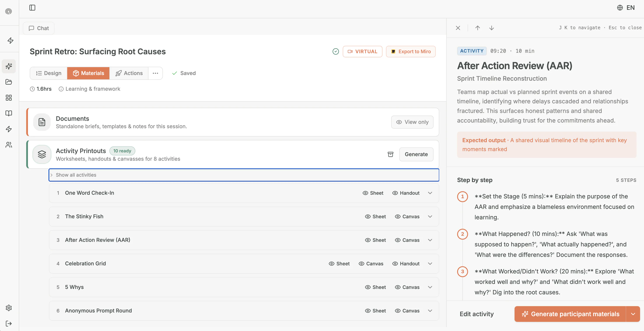Switch to the Actions tab
The height and width of the screenshot is (331, 644).
(129, 73)
